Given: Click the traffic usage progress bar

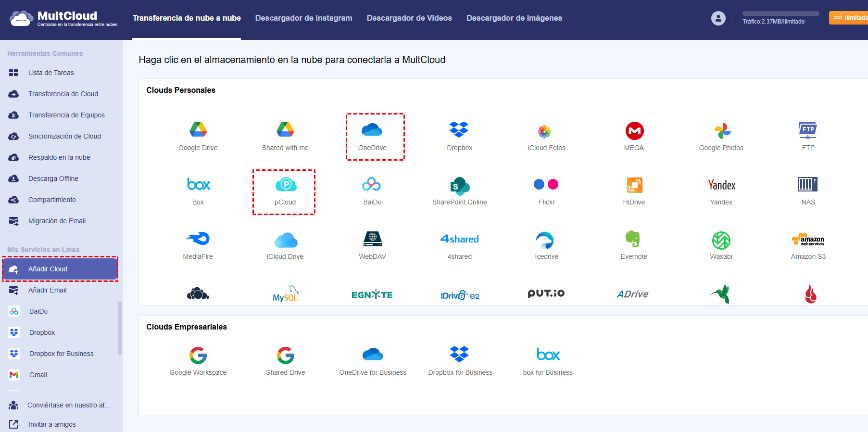Looking at the screenshot, I should [780, 13].
